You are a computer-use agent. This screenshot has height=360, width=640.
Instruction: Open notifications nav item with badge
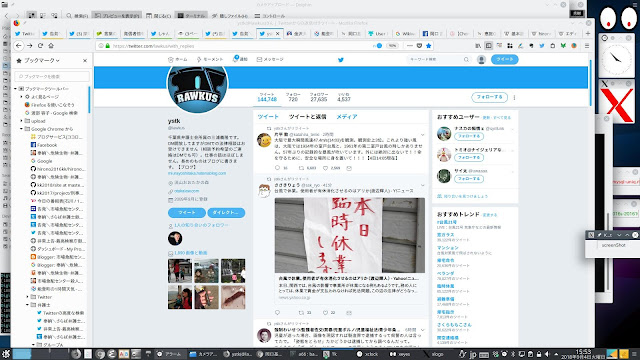240,60
